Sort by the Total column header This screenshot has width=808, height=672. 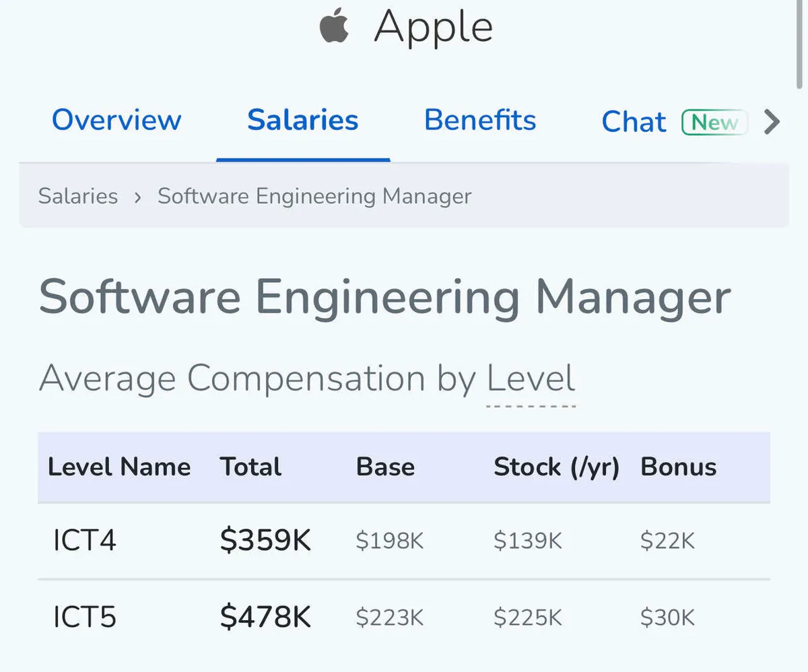pyautogui.click(x=250, y=467)
